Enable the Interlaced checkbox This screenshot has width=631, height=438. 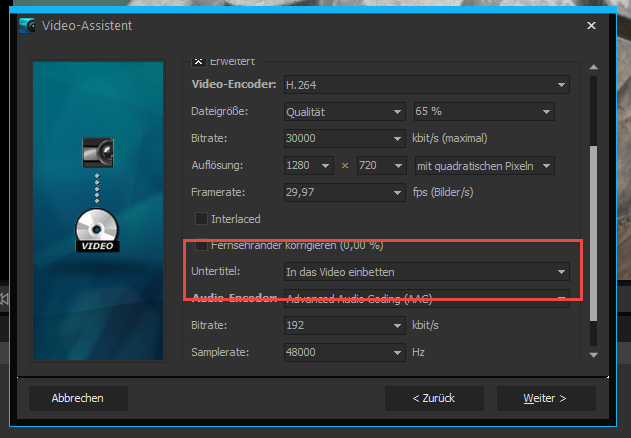(202, 218)
